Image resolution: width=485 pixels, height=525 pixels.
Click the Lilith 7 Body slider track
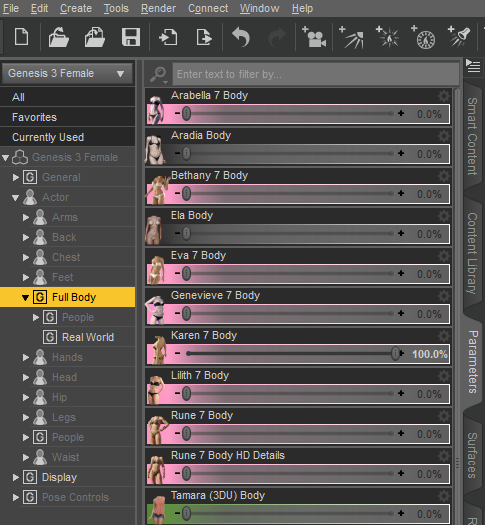pos(292,393)
